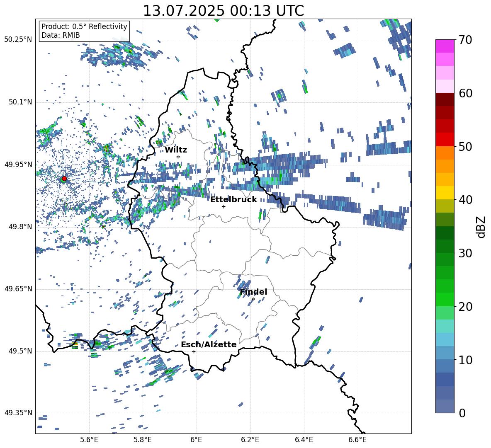Click the Ettelbruck station cross marker
491x448 pixels.
point(224,206)
